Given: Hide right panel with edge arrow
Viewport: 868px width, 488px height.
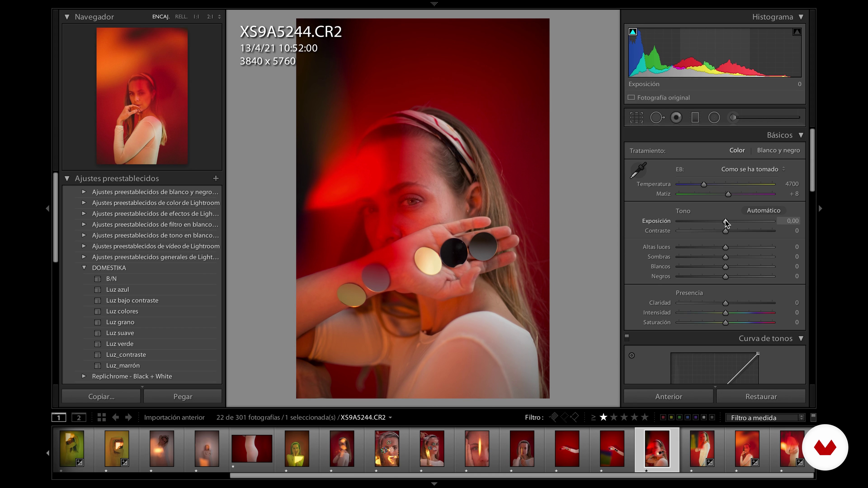Looking at the screenshot, I should (x=821, y=209).
